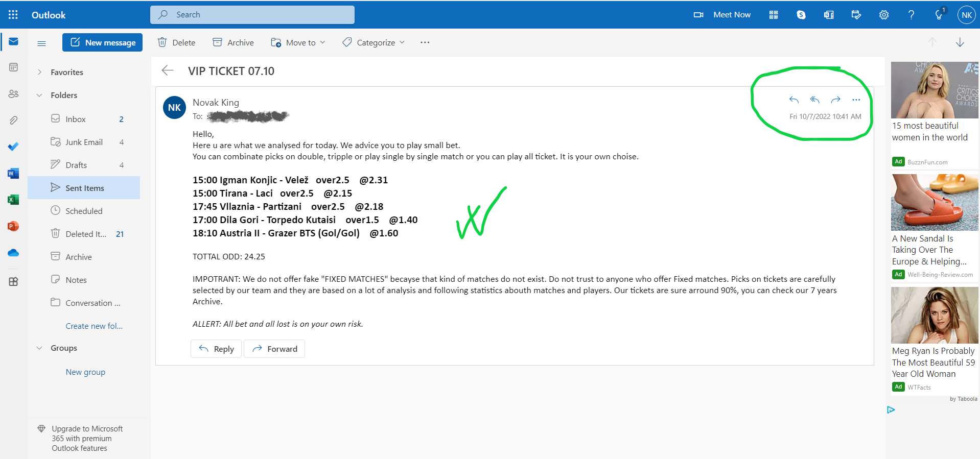980x459 pixels.
Task: Delete the current email
Action: tap(177, 42)
